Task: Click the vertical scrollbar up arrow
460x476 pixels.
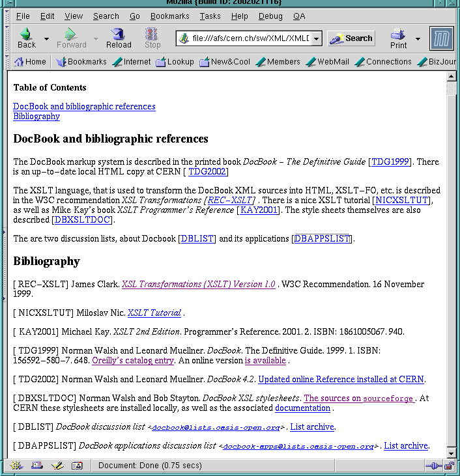Action: coord(451,76)
